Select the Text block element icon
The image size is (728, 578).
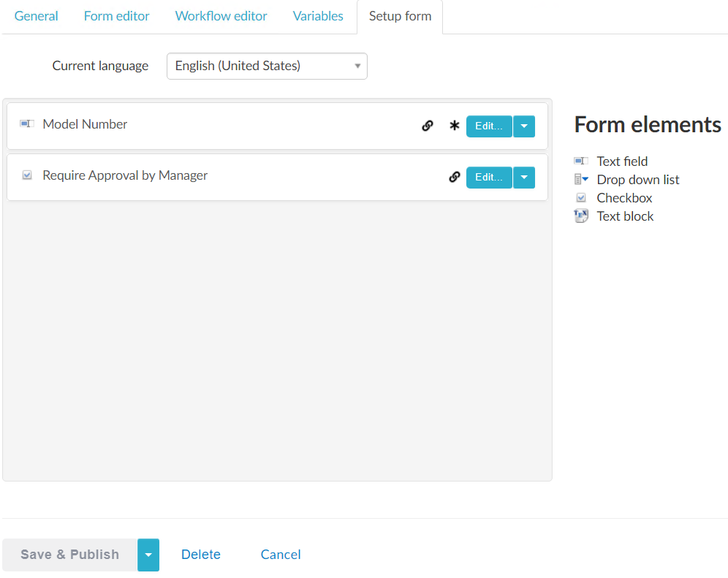click(x=581, y=216)
